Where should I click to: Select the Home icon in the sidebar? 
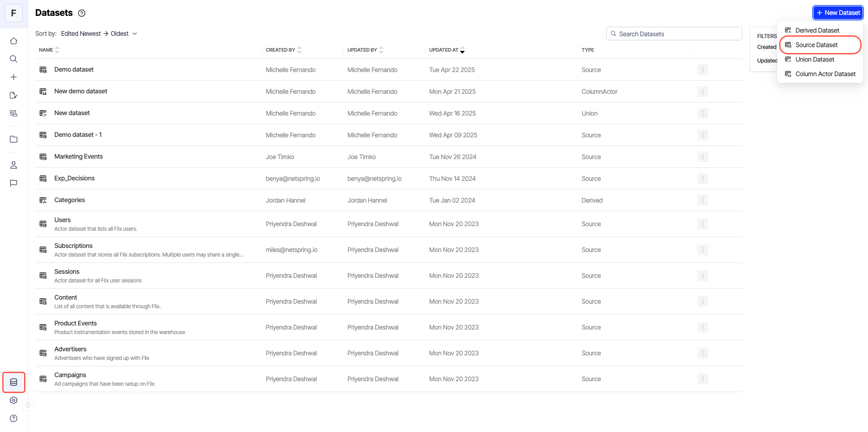(14, 40)
